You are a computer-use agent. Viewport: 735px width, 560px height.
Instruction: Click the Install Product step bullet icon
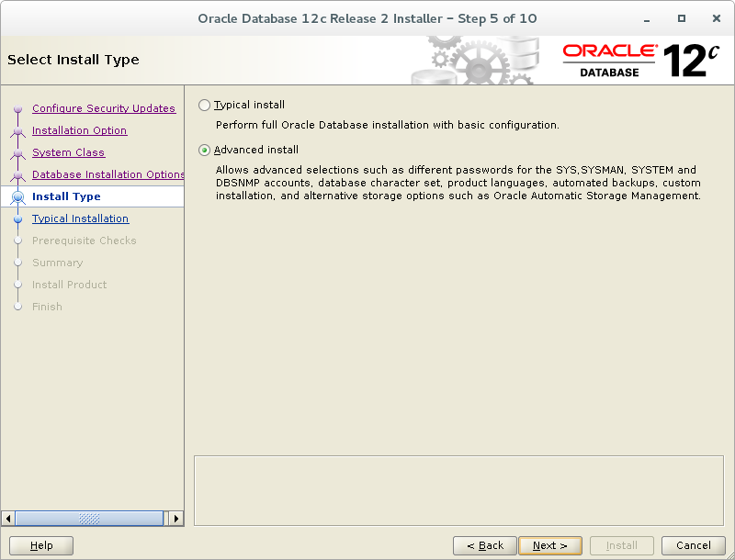click(17, 285)
